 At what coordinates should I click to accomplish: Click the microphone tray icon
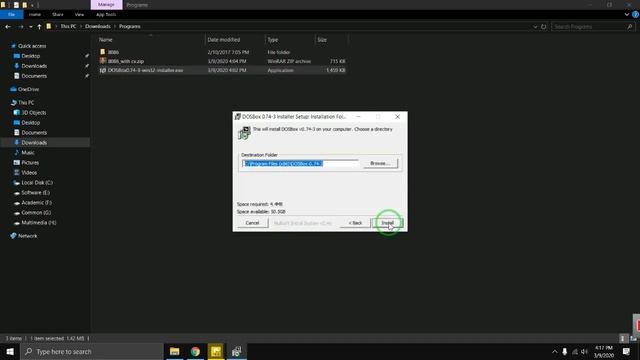(x=564, y=351)
